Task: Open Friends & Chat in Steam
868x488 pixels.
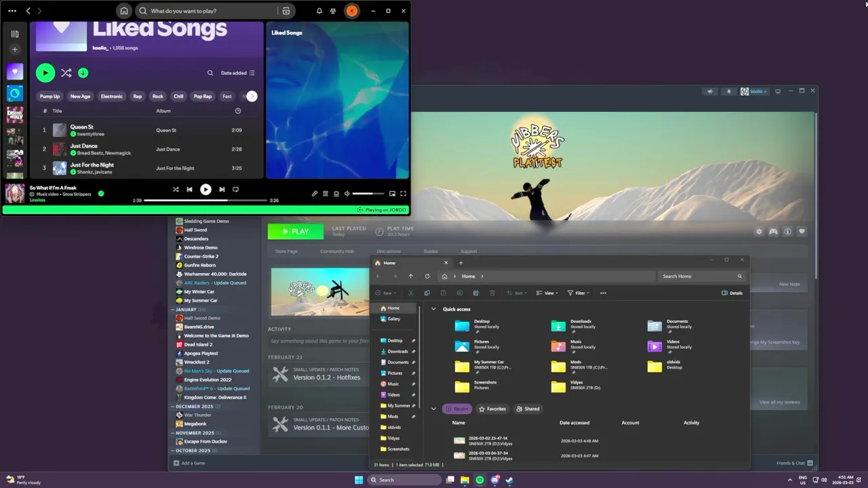Action: point(795,463)
